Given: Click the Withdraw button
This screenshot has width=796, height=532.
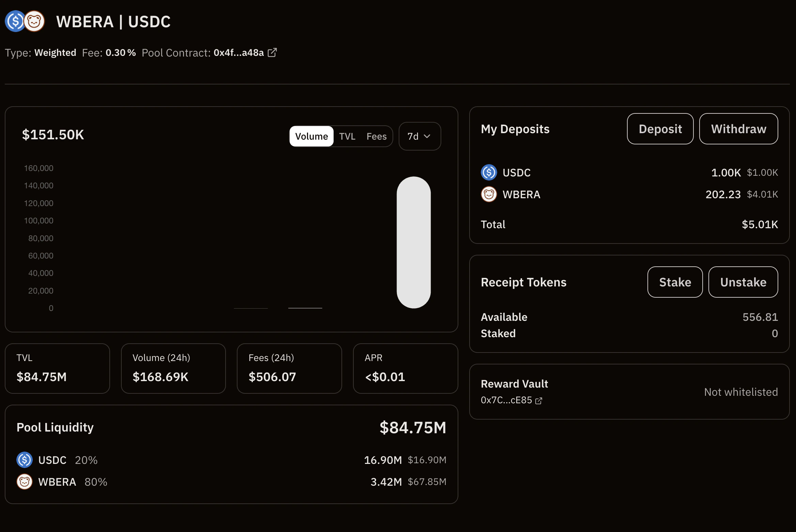Looking at the screenshot, I should pos(738,128).
